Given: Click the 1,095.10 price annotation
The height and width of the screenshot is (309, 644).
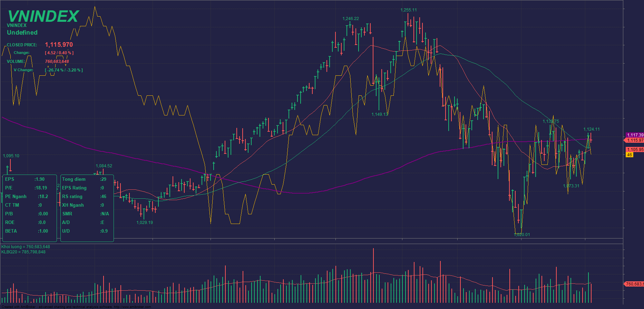Looking at the screenshot, I should (x=11, y=156).
